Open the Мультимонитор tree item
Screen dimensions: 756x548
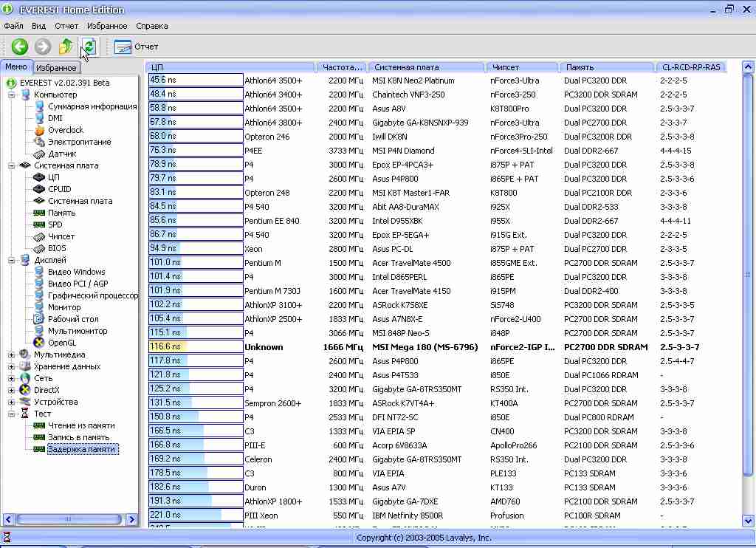tap(77, 332)
